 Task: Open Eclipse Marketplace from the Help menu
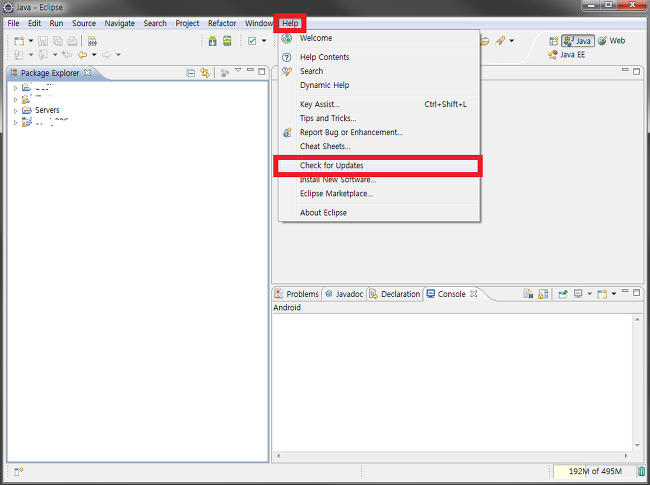click(x=379, y=194)
